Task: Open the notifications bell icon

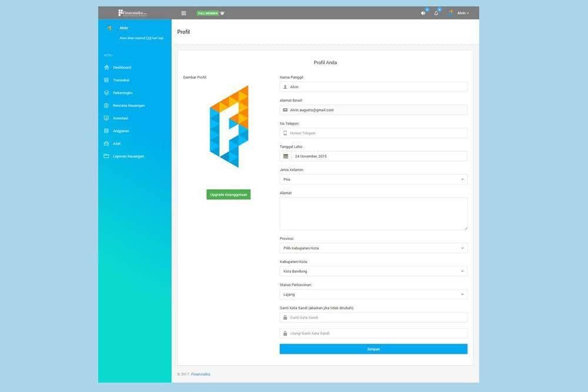Action: click(436, 13)
